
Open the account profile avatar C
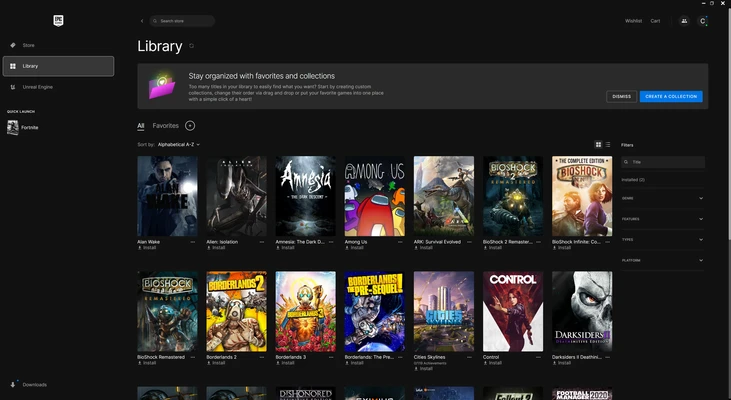(x=703, y=21)
